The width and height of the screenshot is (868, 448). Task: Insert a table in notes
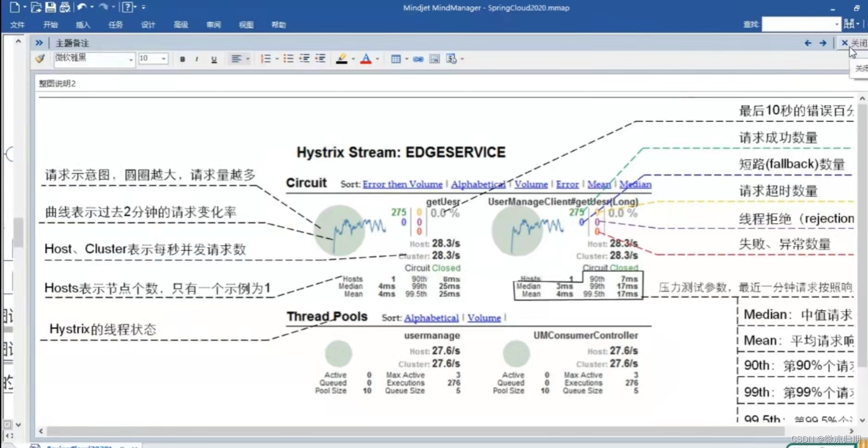point(396,59)
